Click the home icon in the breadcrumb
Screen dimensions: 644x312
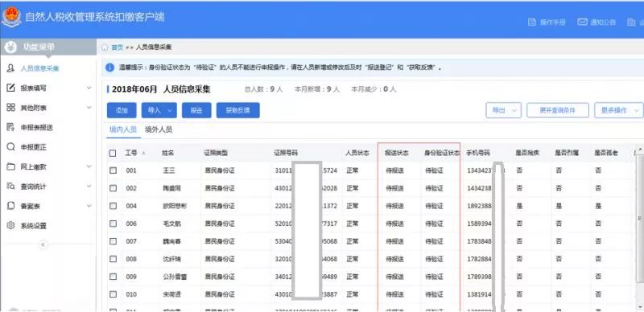point(105,47)
